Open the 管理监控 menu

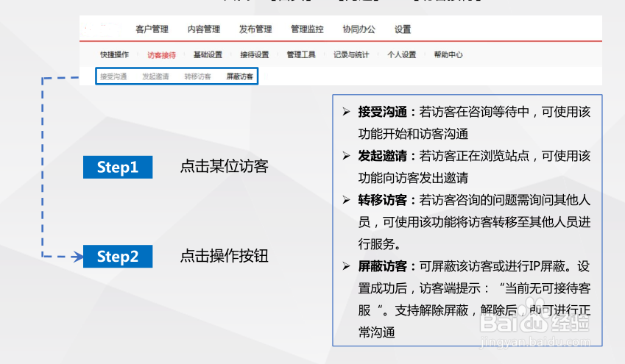pyautogui.click(x=307, y=29)
